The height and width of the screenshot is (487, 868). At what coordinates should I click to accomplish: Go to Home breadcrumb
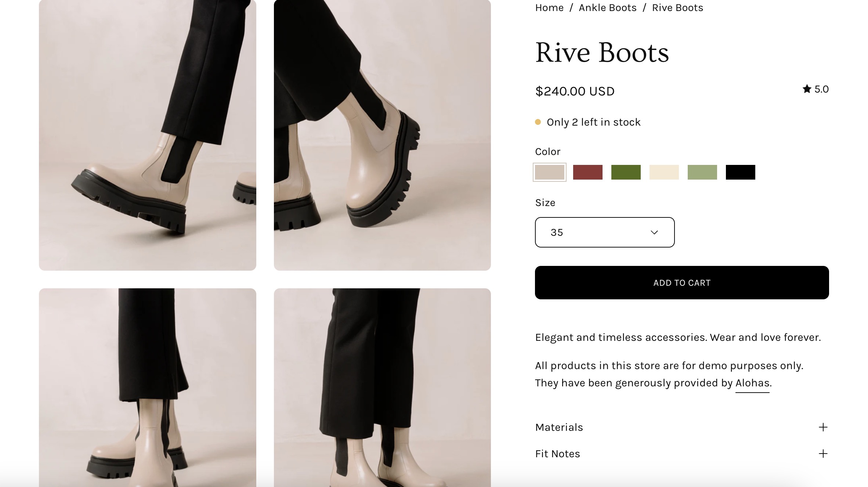pos(549,8)
